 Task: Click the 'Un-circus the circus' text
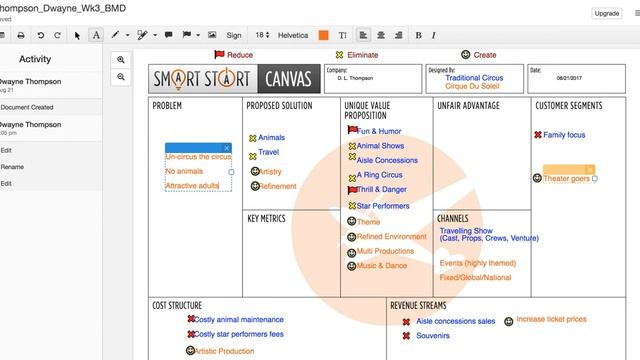click(198, 157)
